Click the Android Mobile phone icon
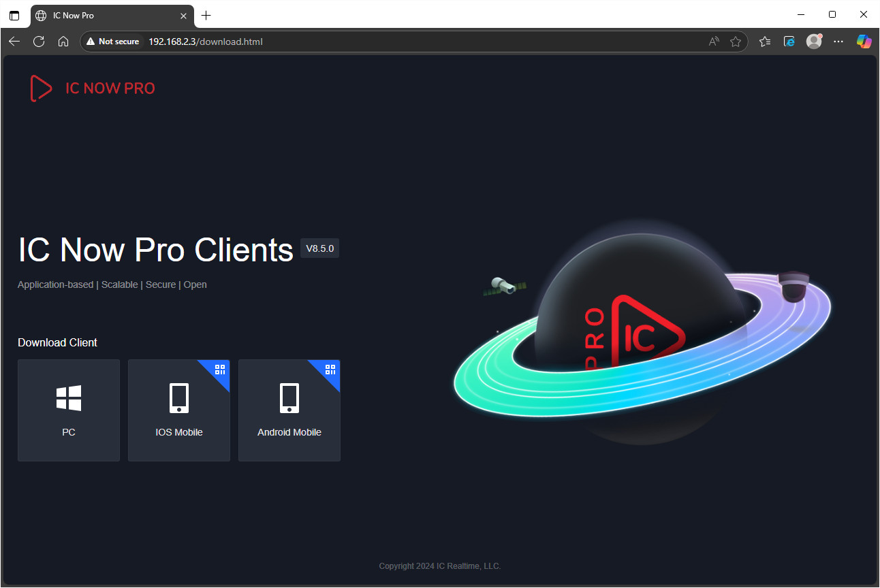The image size is (880, 588). coord(289,398)
